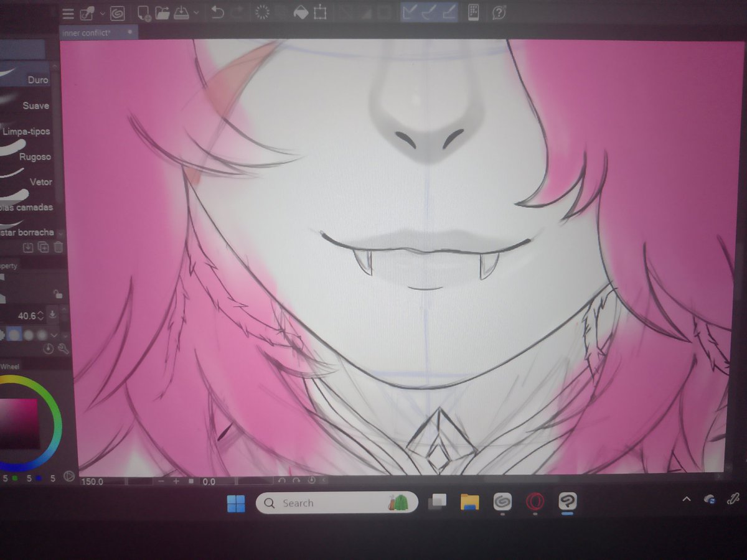
Task: Select the Limpa-tipos brush
Action: click(x=25, y=126)
